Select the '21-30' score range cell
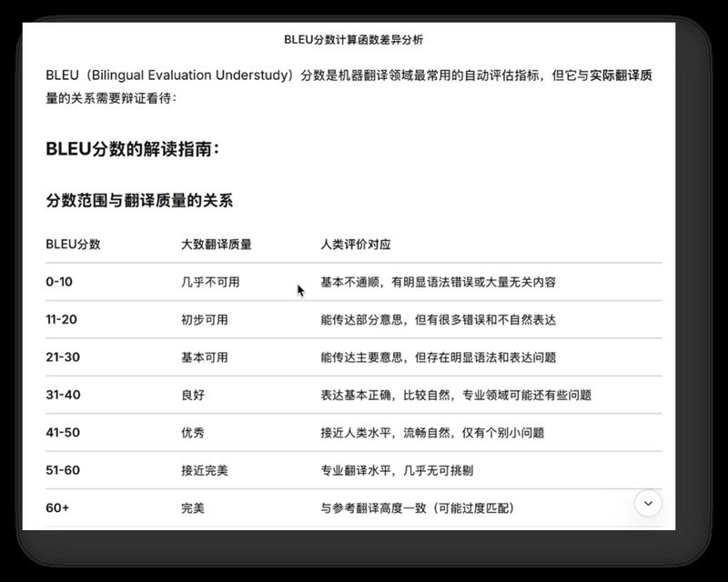This screenshot has height=582, width=728. (63, 357)
